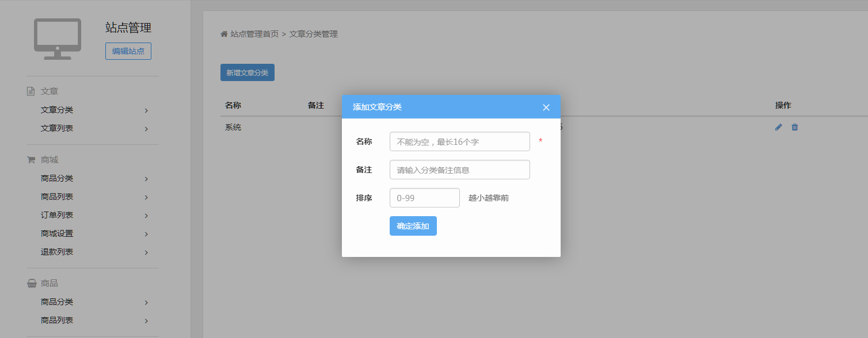The height and width of the screenshot is (338, 868).
Task: Click the shopping cart icon beside 商城
Action: point(30,159)
